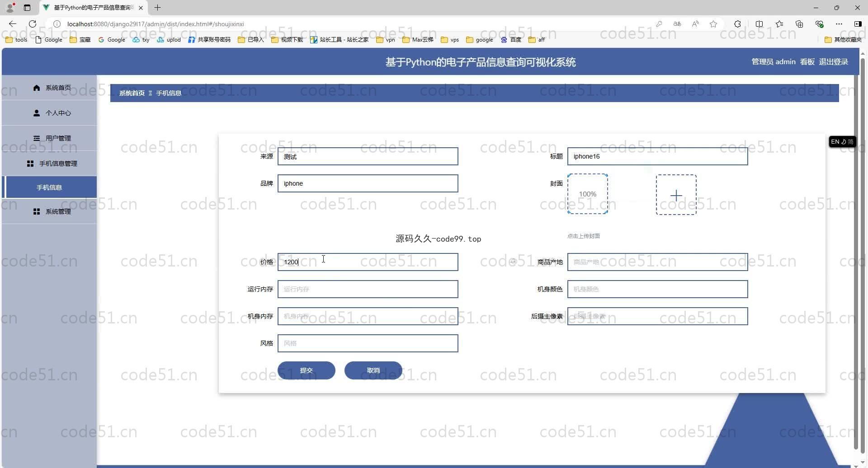Focus the 运行内存 input field
This screenshot has height=468, width=868.
click(368, 289)
